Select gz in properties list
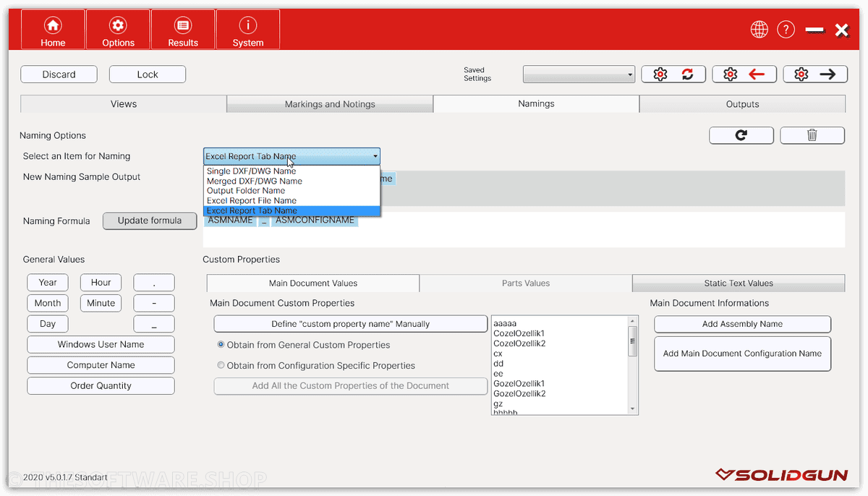This screenshot has width=868, height=496. tap(498, 403)
